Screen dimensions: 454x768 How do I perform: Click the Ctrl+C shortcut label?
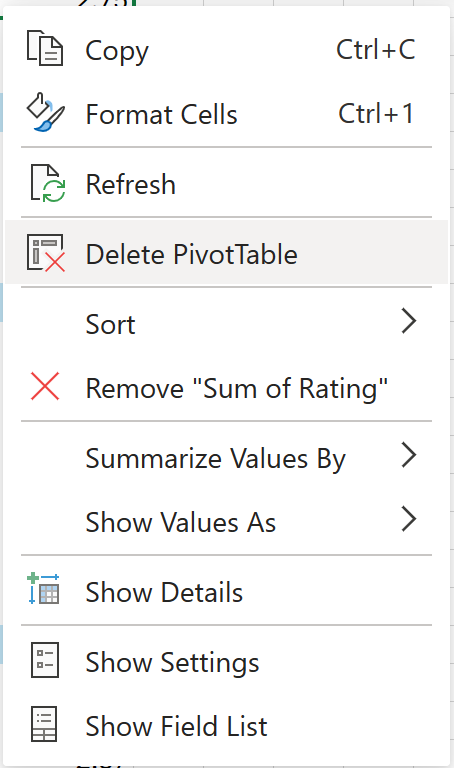tap(376, 49)
